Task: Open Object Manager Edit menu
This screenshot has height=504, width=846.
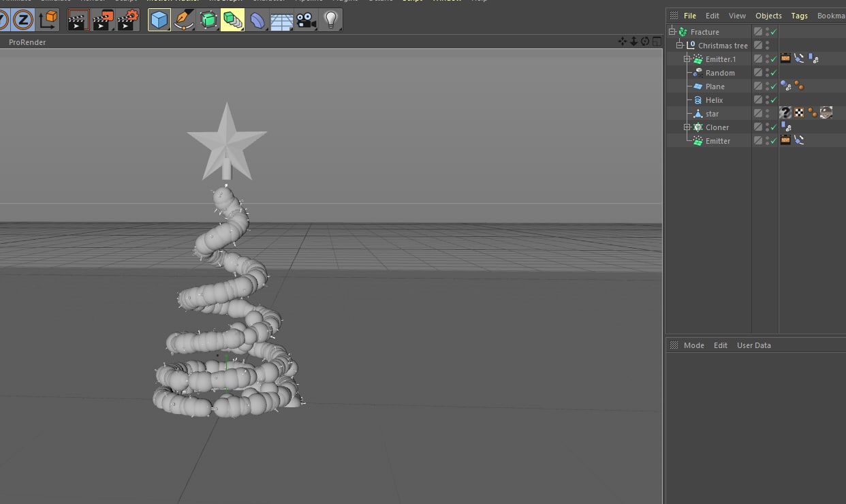Action: click(x=712, y=16)
